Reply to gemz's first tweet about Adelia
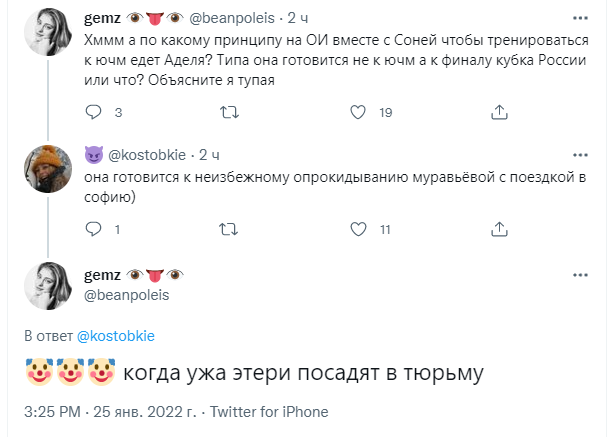 pos(94,112)
